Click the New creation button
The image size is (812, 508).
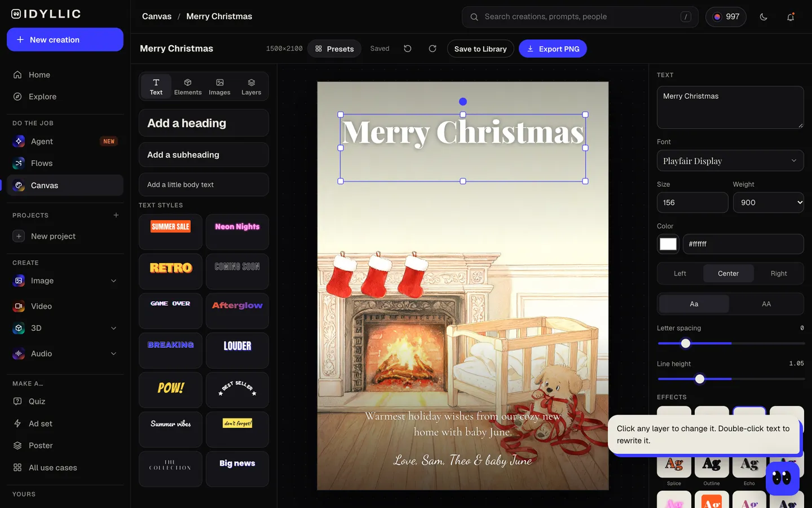(x=65, y=40)
